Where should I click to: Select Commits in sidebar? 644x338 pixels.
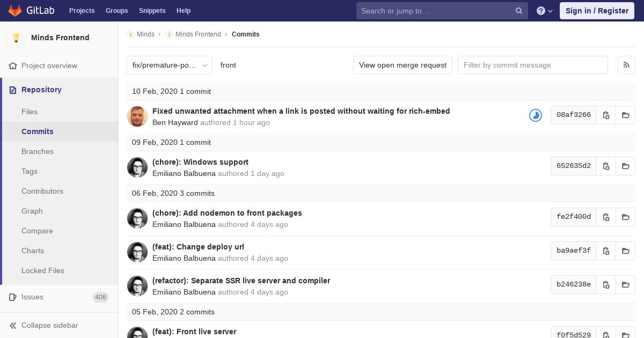38,131
